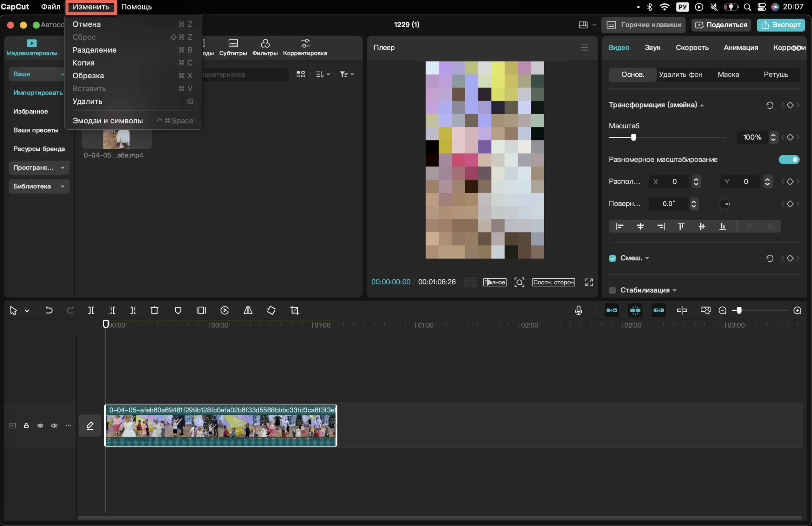This screenshot has width=812, height=526.
Task: Open the Subtitles (Субтитры) panel
Action: click(233, 48)
